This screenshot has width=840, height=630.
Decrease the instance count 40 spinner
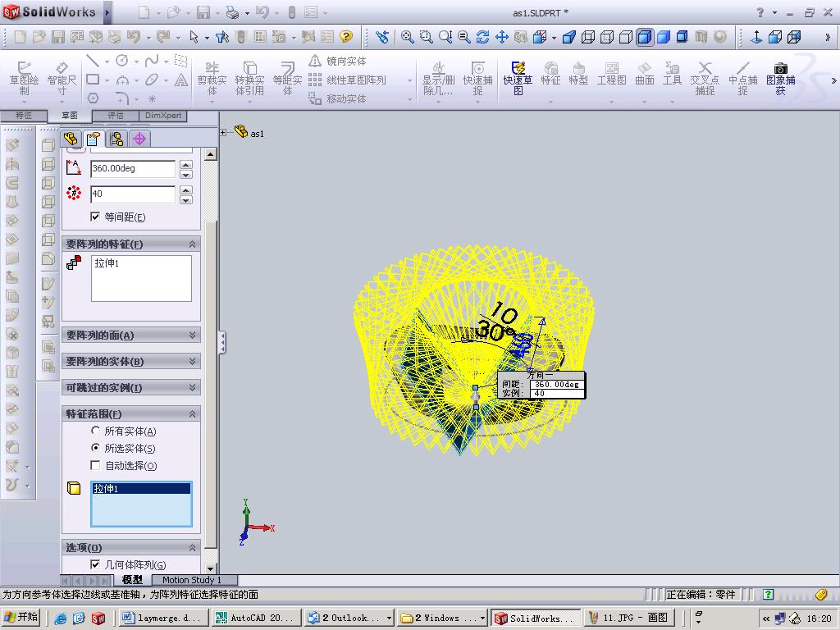pyautogui.click(x=186, y=200)
